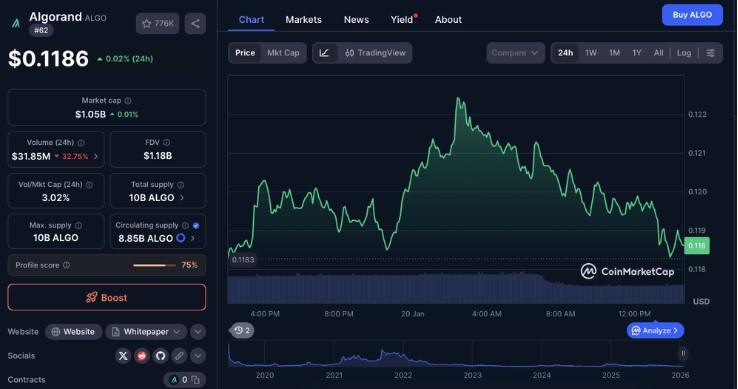Add Algorand to watchlist via star button
Screen dimensions: 738x389
click(158, 24)
